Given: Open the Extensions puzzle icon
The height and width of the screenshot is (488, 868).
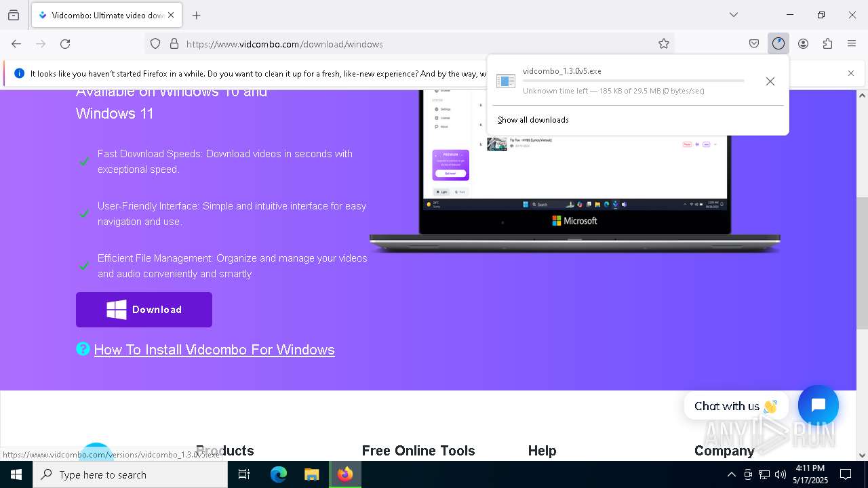Looking at the screenshot, I should pos(827,44).
